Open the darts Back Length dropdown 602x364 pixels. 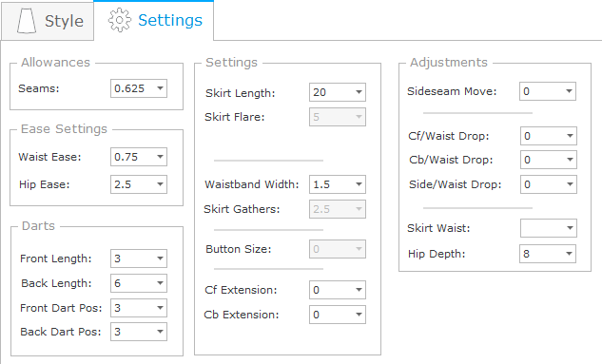pyautogui.click(x=139, y=283)
